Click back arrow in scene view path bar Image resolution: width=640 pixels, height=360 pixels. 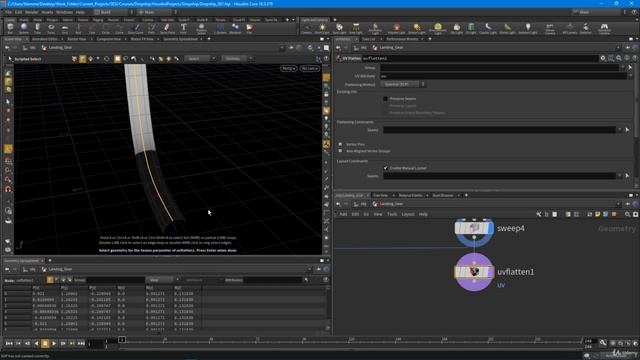pos(7,48)
